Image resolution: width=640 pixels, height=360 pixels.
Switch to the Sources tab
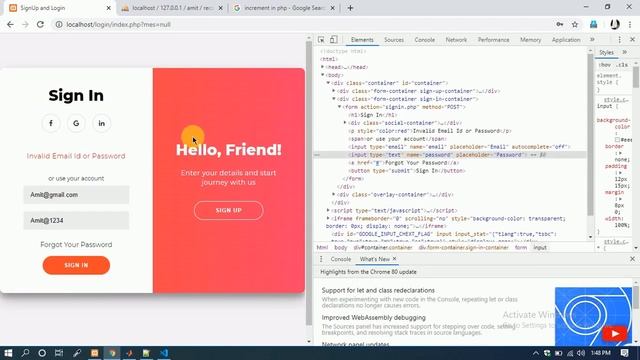coord(394,40)
